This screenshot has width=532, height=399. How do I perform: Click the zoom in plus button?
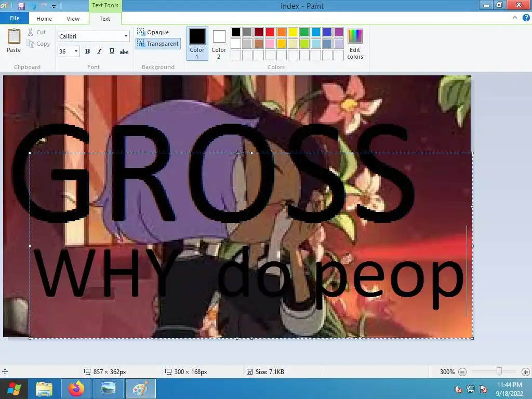click(526, 372)
